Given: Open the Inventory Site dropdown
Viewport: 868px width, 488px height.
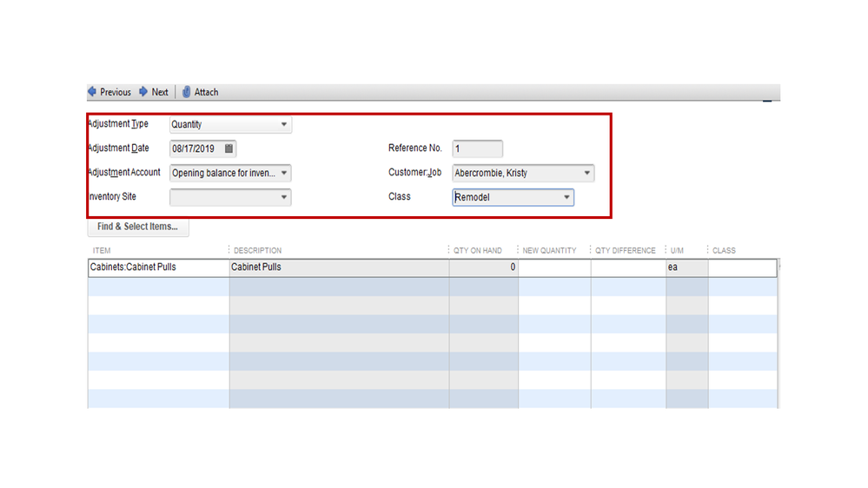Looking at the screenshot, I should (x=284, y=197).
